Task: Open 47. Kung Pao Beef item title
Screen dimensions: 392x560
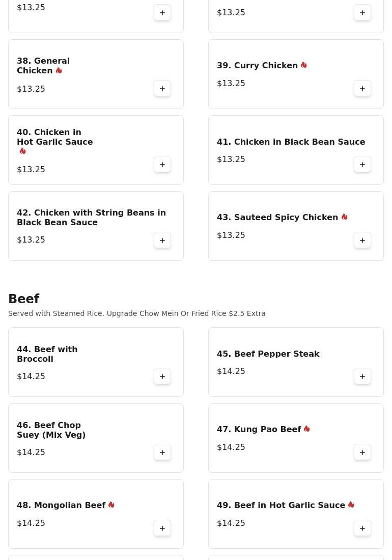Action: coord(259,430)
